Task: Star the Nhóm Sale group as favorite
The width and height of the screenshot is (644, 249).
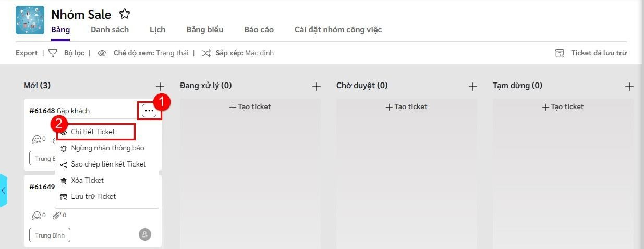Action: coord(125,14)
